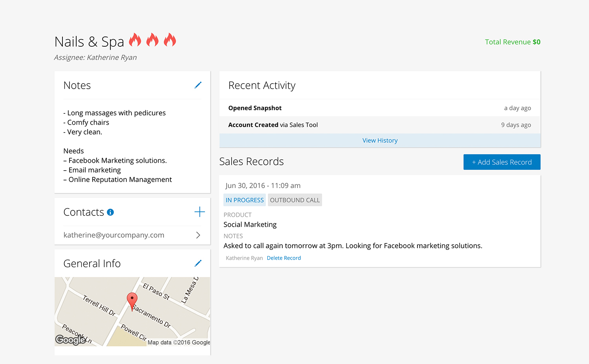The height and width of the screenshot is (364, 589).
Task: Click the Total Revenue $0 indicator
Action: click(512, 42)
